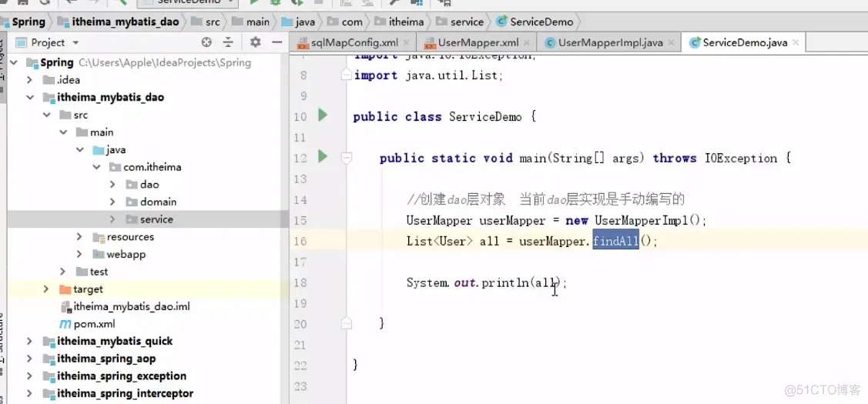
Task: Open pom.xml Maven file
Action: pos(88,324)
